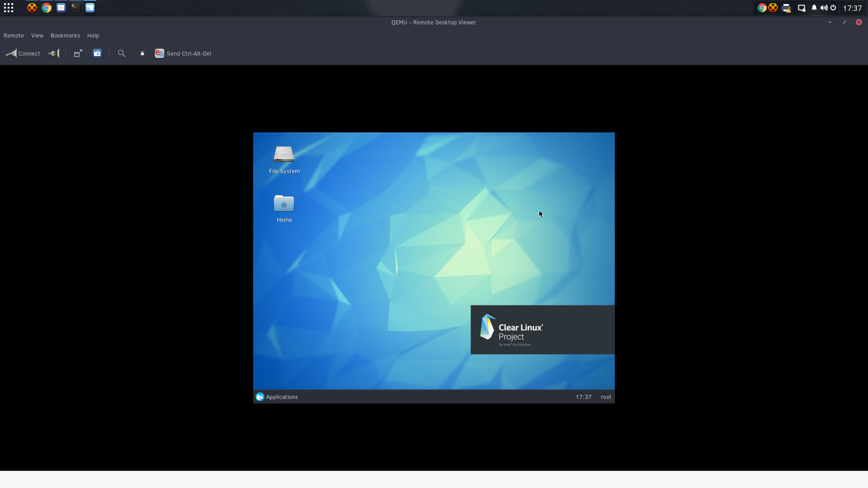Open the host application grid launcher
Image resolution: width=868 pixels, height=488 pixels.
(9, 8)
